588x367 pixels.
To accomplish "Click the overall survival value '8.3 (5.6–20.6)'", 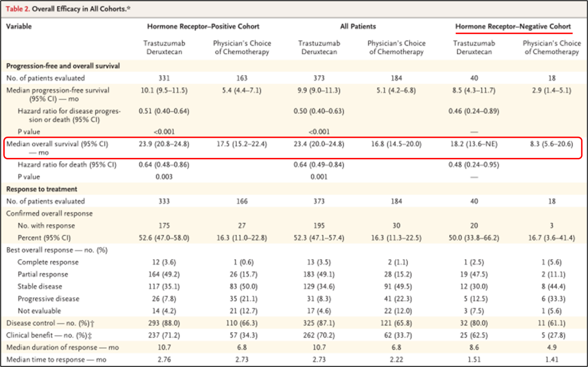I will coord(552,144).
